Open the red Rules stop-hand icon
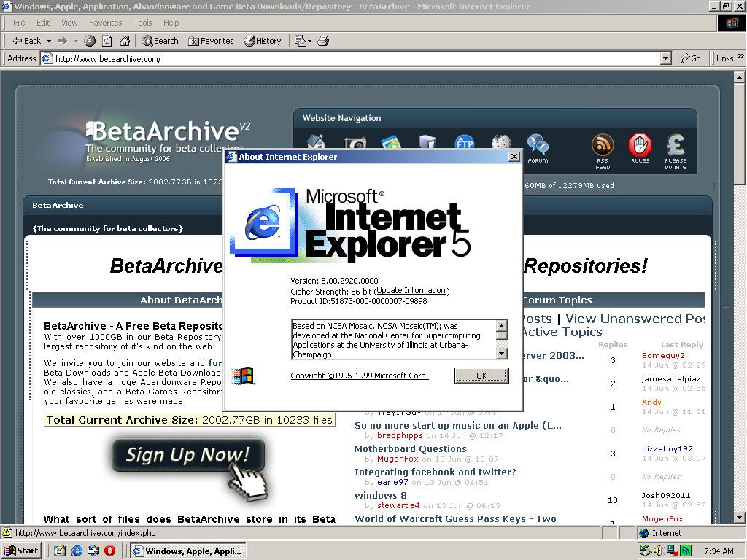Viewport: 747px width, 560px height. pos(640,145)
